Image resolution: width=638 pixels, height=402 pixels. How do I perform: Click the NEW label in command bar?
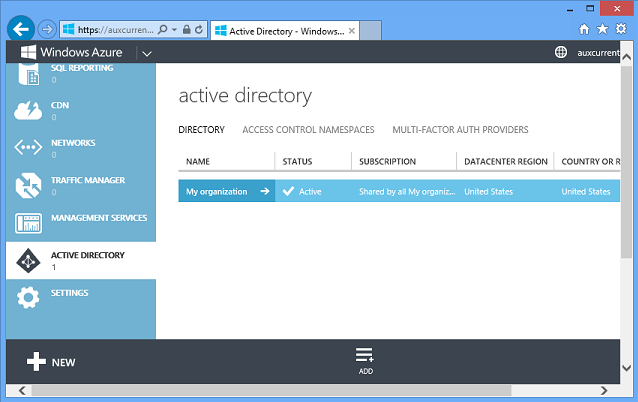pyautogui.click(x=63, y=362)
